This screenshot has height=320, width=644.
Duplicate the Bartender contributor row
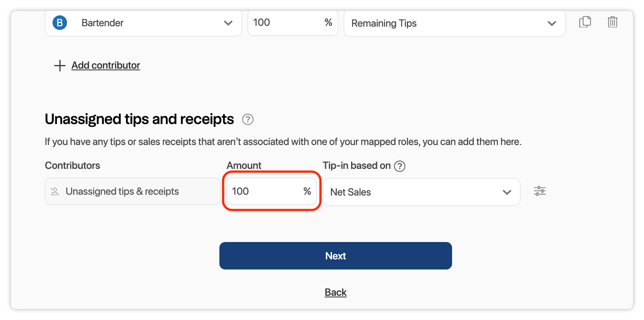point(585,22)
